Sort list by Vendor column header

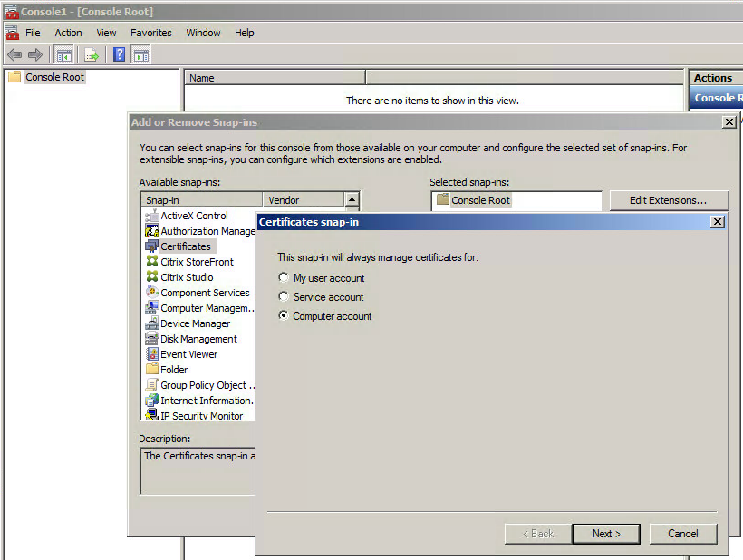[303, 200]
